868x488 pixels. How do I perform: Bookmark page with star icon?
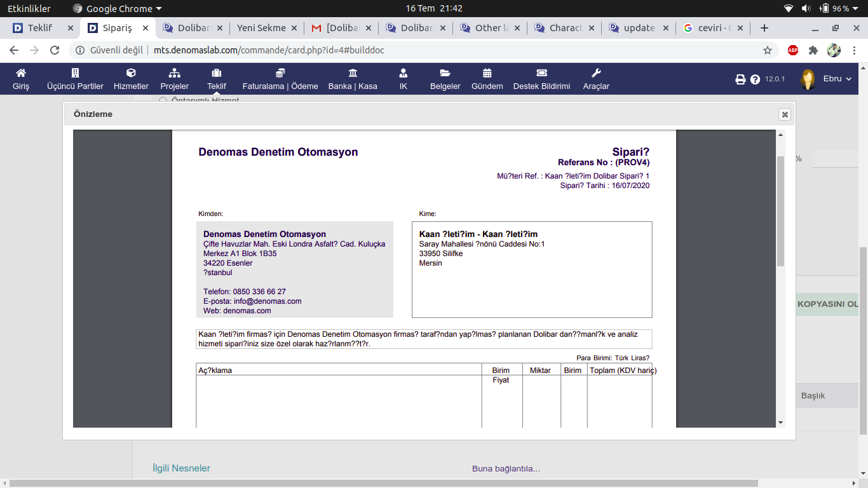pyautogui.click(x=768, y=50)
